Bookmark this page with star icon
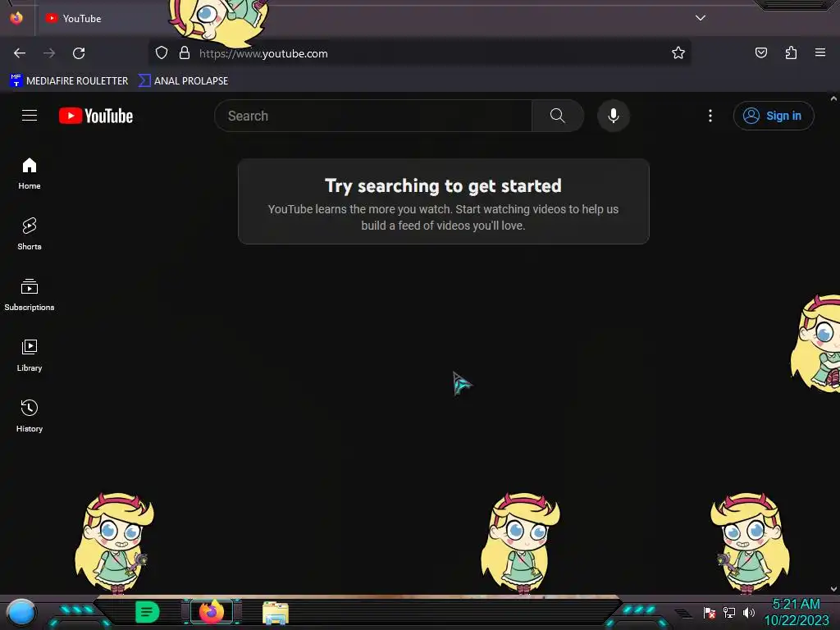The height and width of the screenshot is (630, 840). point(678,52)
